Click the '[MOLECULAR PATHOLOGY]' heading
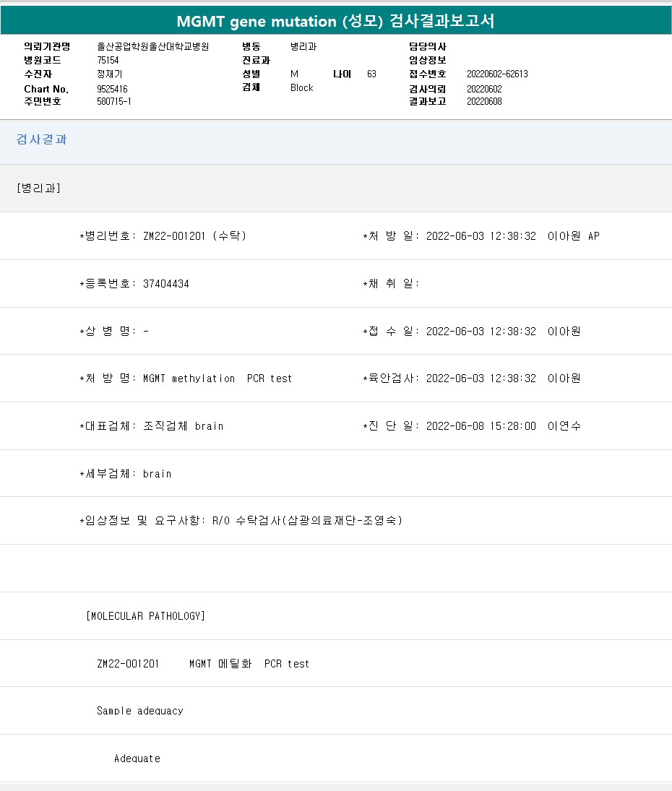This screenshot has height=791, width=672. [146, 616]
